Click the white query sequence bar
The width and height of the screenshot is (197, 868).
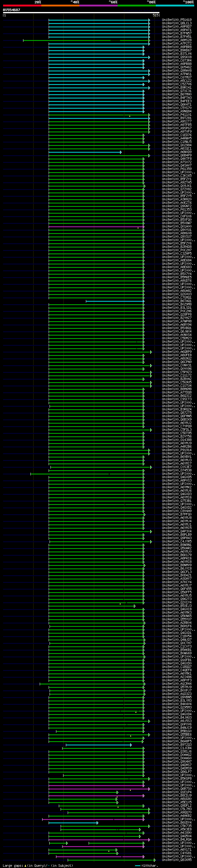click(81, 12)
